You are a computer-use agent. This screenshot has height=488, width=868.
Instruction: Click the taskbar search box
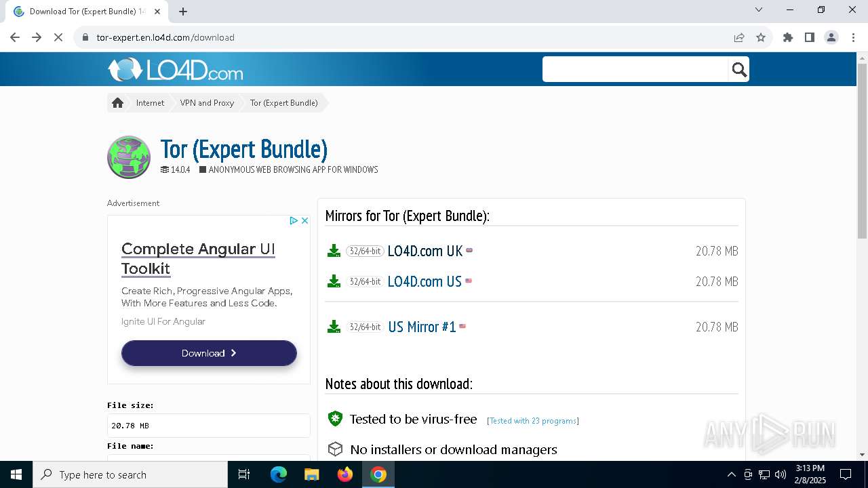click(x=130, y=474)
